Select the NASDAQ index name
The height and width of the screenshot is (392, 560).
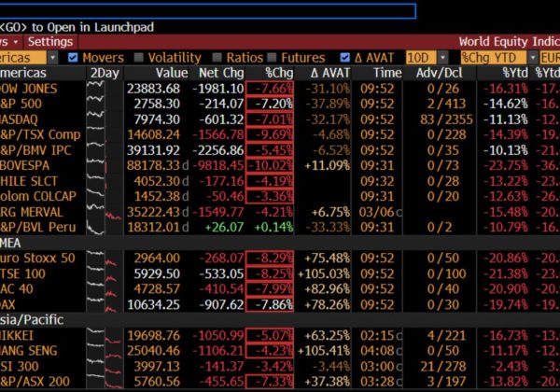19,119
